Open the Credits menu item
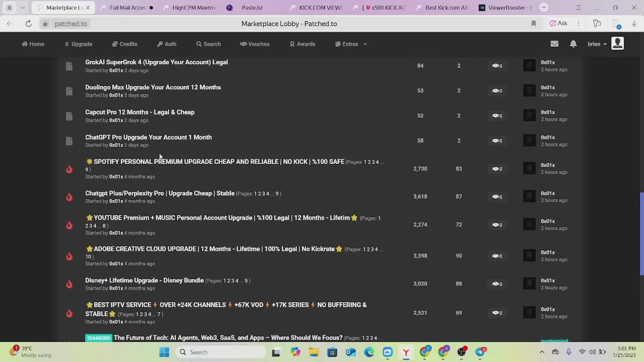 (124, 44)
